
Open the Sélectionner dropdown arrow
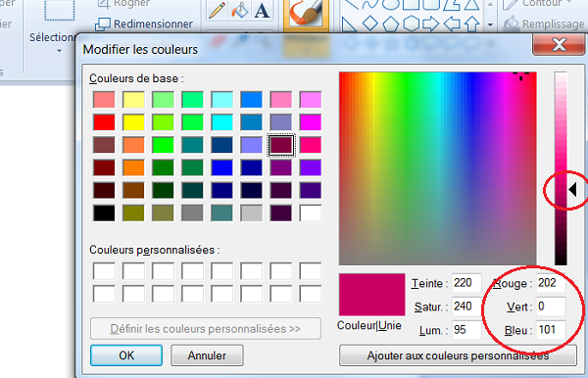point(59,51)
